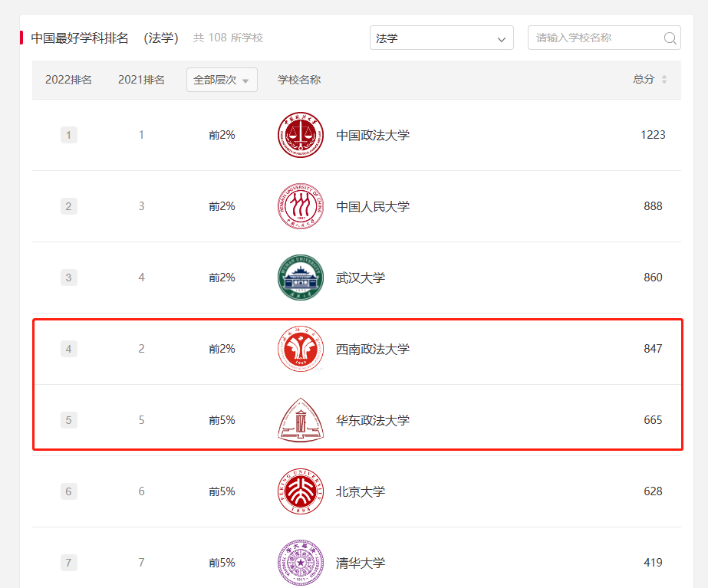Screen dimensions: 708x588
Task: Click the rank 2 badge for 中国人民大学
Action: tap(68, 206)
